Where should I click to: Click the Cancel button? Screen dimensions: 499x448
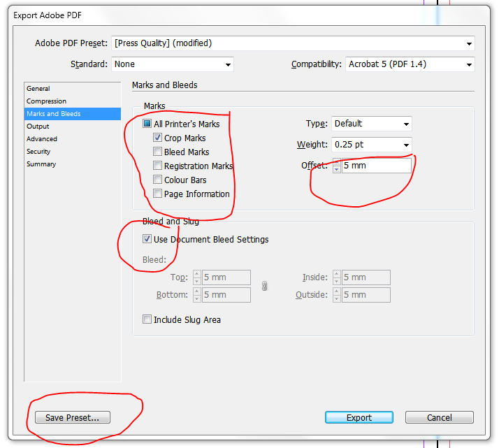tap(439, 417)
